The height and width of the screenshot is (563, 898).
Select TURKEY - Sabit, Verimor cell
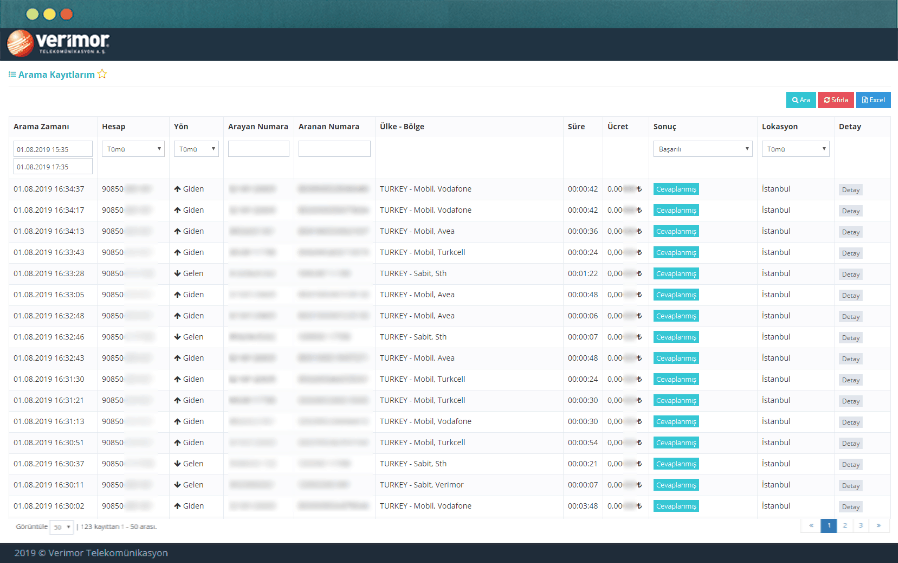[x=422, y=485]
